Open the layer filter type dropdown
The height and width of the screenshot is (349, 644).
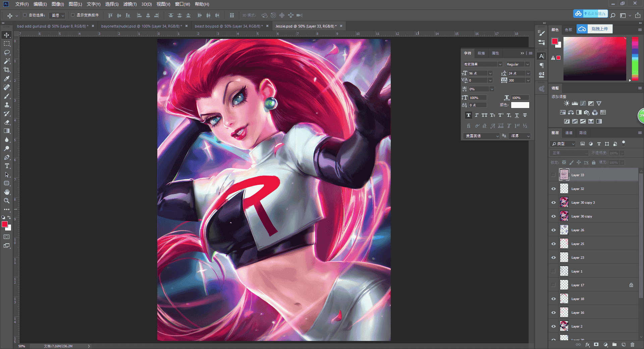[x=563, y=144]
